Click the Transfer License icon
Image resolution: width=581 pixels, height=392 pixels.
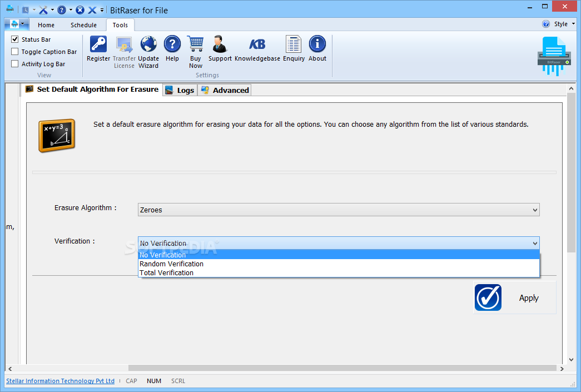click(x=124, y=44)
